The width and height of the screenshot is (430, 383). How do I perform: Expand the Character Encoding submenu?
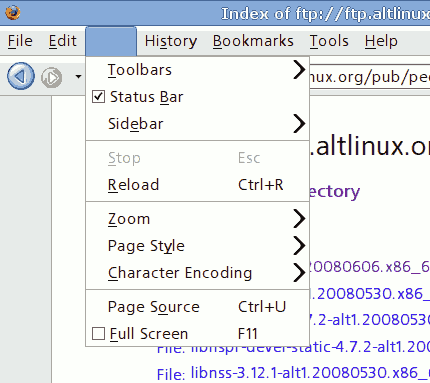[x=198, y=273]
